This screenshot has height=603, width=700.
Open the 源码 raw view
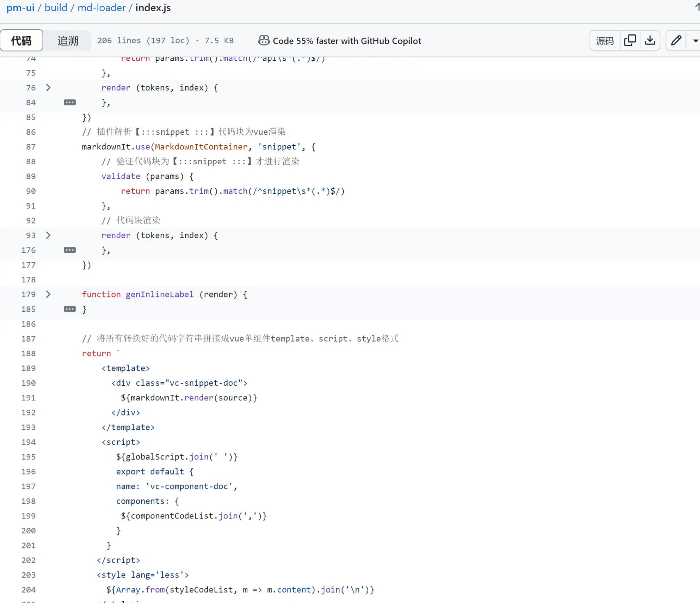click(605, 40)
